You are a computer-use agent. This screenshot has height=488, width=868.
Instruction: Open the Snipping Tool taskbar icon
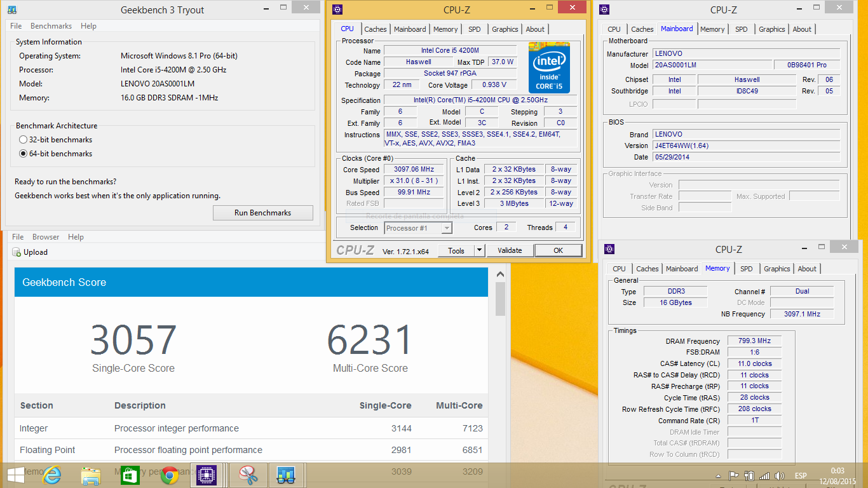click(x=248, y=475)
